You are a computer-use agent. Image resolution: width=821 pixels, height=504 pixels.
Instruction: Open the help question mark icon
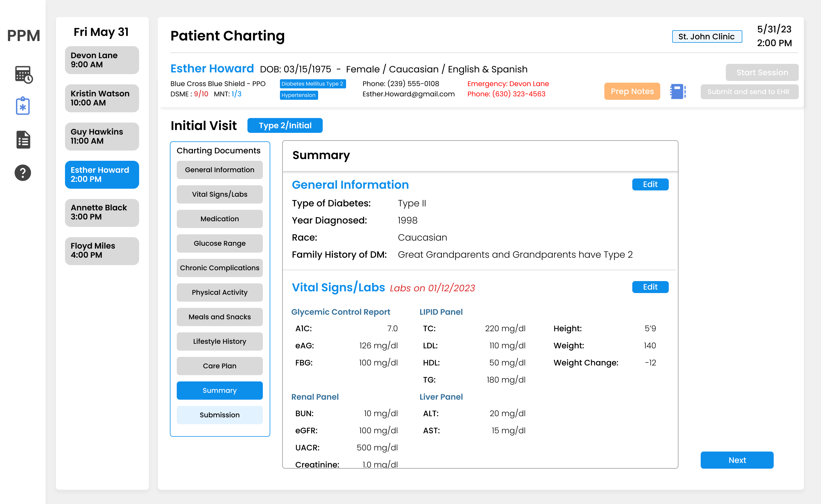pyautogui.click(x=23, y=173)
